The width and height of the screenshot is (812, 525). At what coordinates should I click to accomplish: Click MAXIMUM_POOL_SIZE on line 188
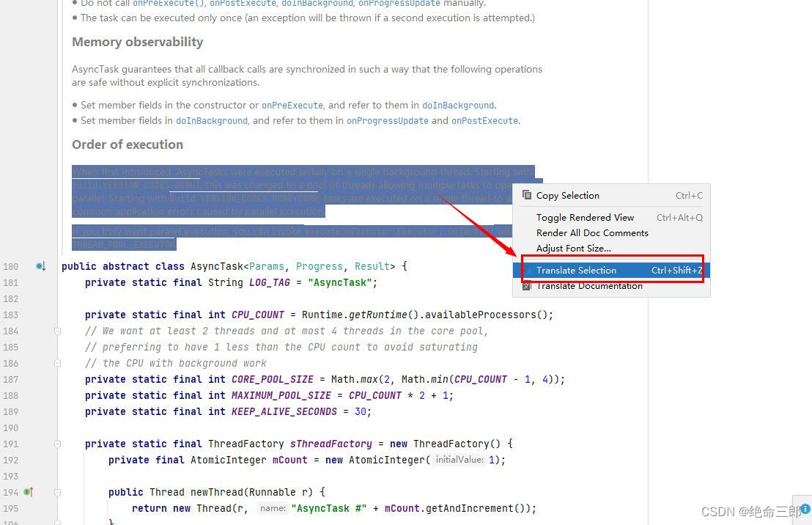pyautogui.click(x=281, y=395)
